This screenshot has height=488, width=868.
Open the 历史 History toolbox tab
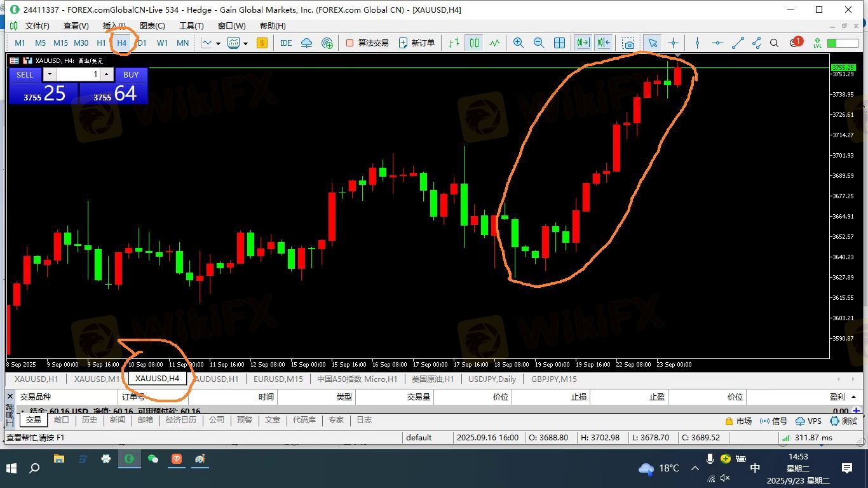click(x=90, y=420)
